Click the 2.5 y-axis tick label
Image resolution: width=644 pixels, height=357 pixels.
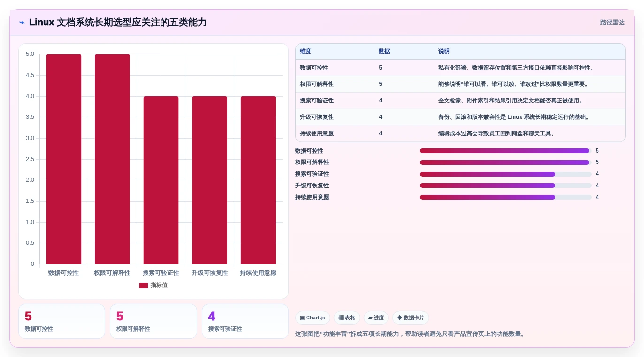(30, 159)
